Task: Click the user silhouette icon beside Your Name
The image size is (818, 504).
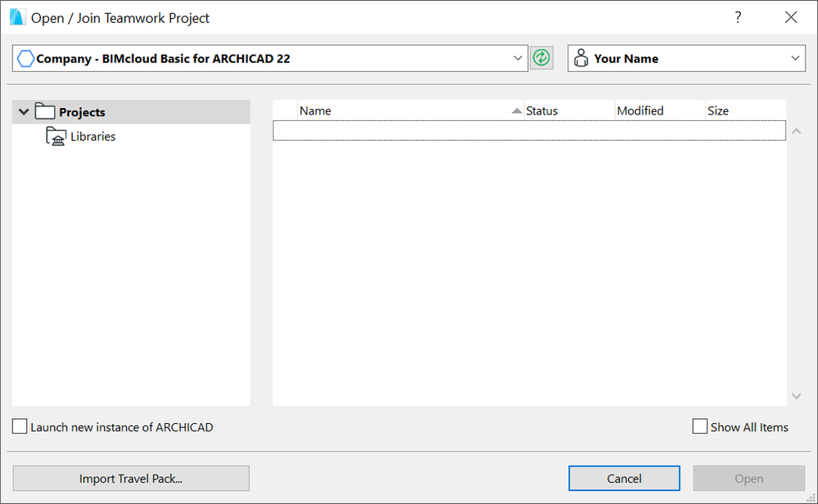Action: (x=581, y=58)
